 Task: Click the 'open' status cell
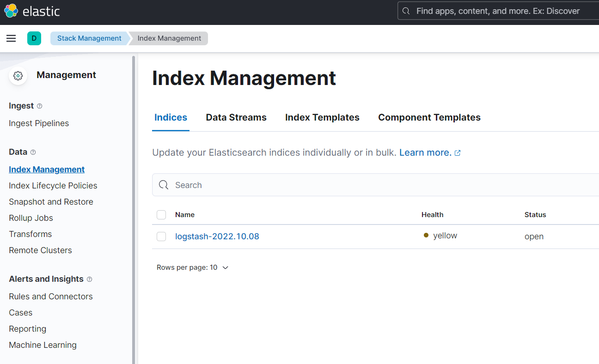534,237
